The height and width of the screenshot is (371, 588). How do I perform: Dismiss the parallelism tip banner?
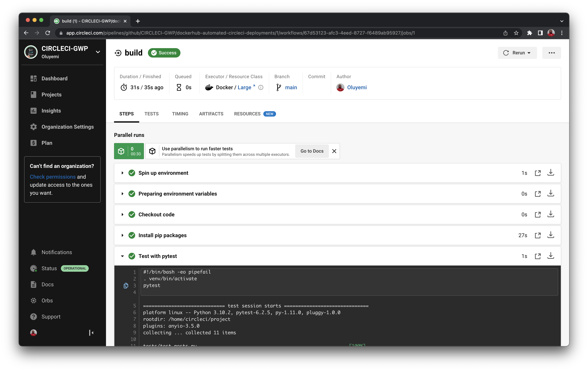pos(334,151)
